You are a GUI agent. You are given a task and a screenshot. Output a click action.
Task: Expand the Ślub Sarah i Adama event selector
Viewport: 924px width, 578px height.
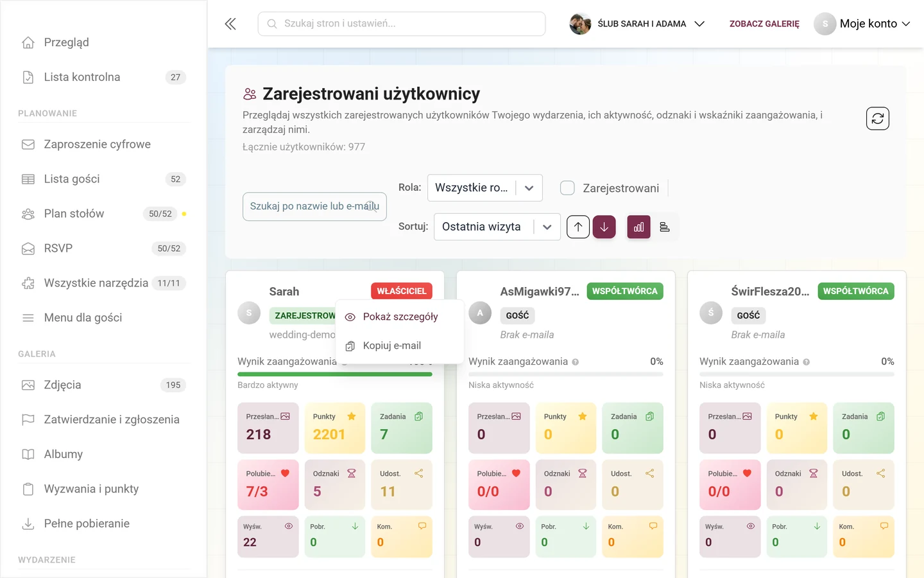[x=637, y=24]
